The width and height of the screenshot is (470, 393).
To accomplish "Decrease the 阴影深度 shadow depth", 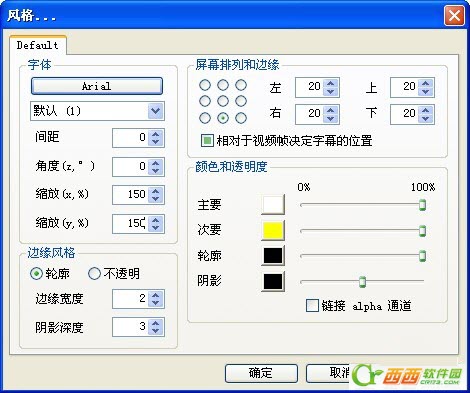I will click(156, 331).
